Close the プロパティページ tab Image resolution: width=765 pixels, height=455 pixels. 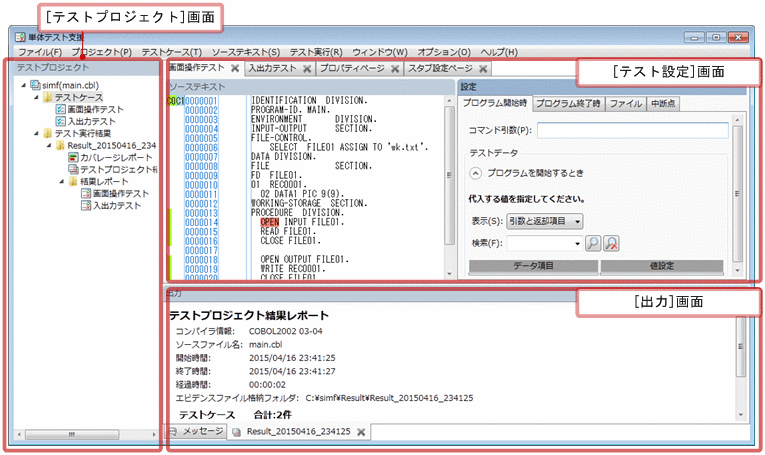pyautogui.click(x=395, y=69)
